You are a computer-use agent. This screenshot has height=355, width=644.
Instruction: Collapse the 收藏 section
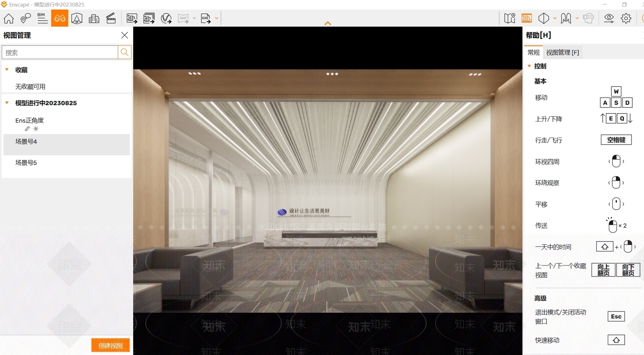pyautogui.click(x=7, y=70)
